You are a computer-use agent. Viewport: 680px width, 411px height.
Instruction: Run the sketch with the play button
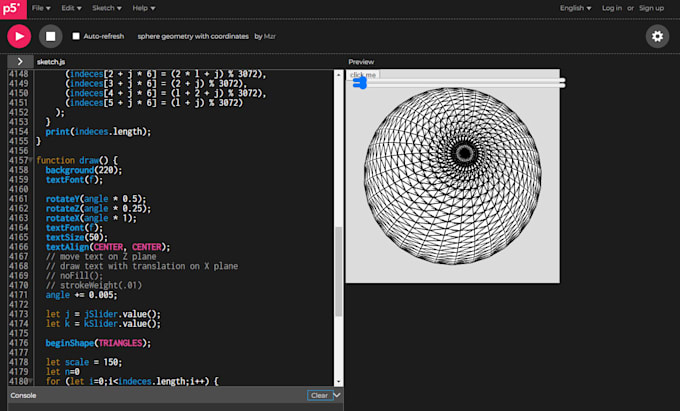pos(19,36)
